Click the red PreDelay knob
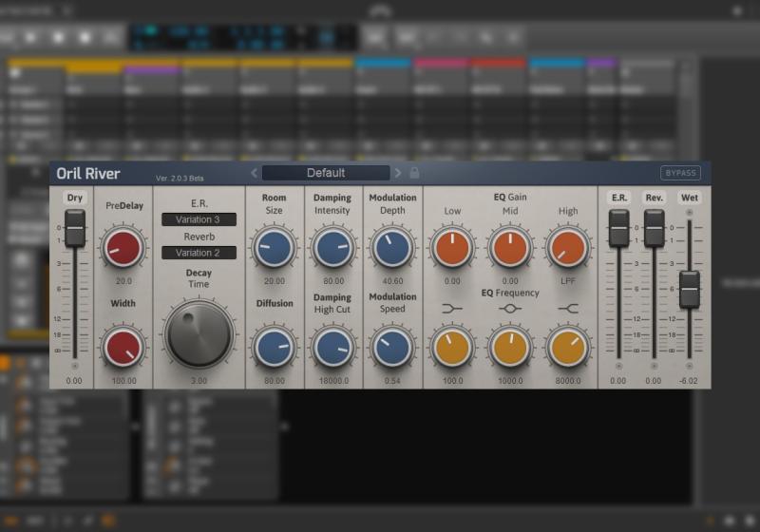This screenshot has height=532, width=760. [123, 247]
